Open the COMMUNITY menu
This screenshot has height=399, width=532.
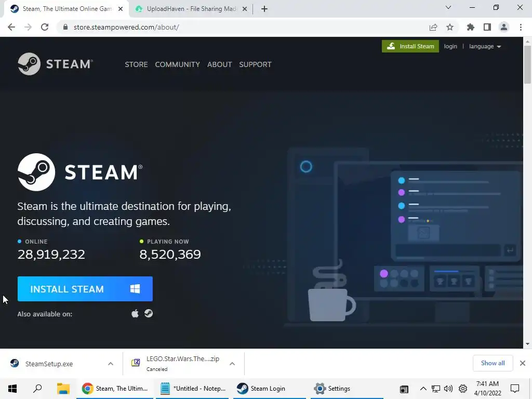pyautogui.click(x=178, y=64)
